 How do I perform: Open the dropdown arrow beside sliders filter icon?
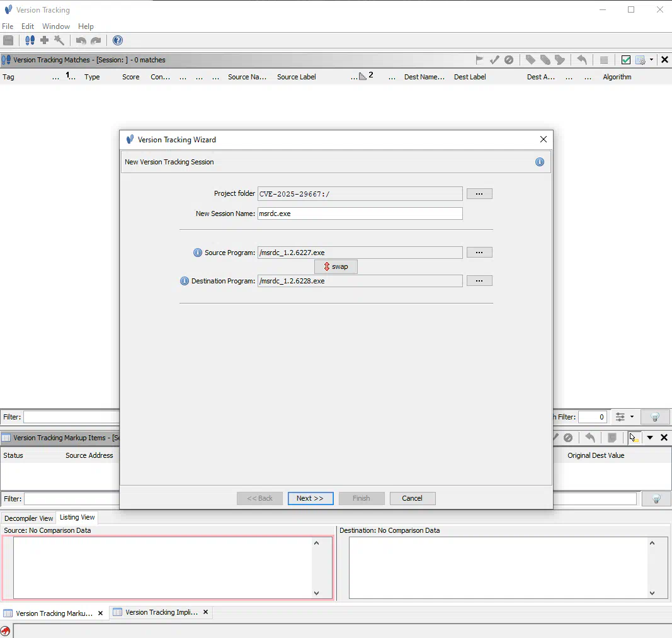(632, 417)
